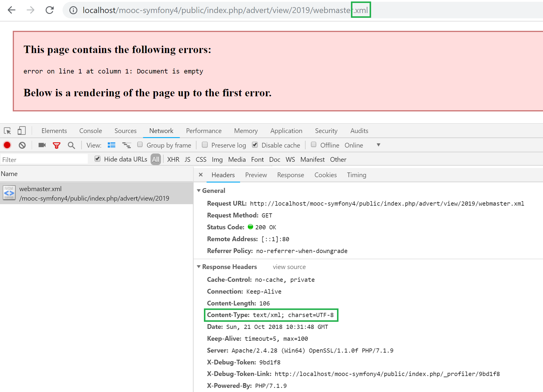Select the Network tab
543x392 pixels.
coord(161,131)
